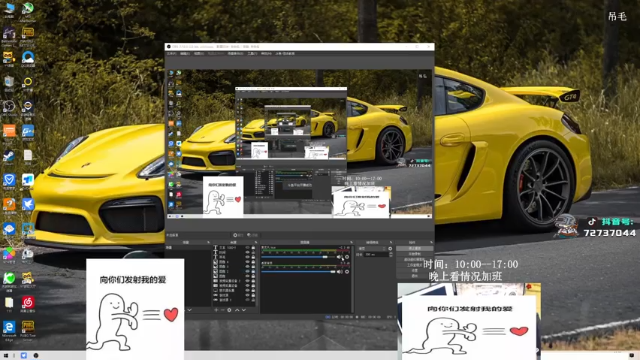This screenshot has width=640, height=360.
Task: Click the Start Virtual Camera button
Action: coord(415,260)
